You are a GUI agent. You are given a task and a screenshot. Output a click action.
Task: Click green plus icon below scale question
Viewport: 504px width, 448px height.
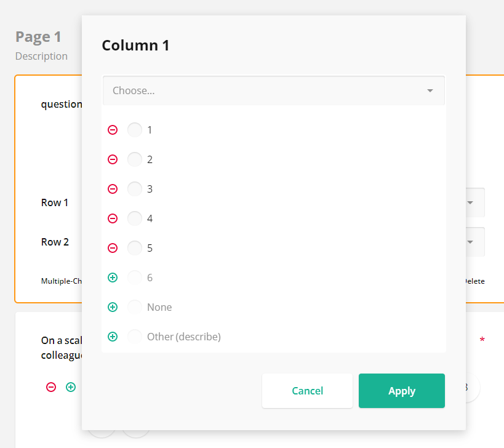[x=71, y=387]
